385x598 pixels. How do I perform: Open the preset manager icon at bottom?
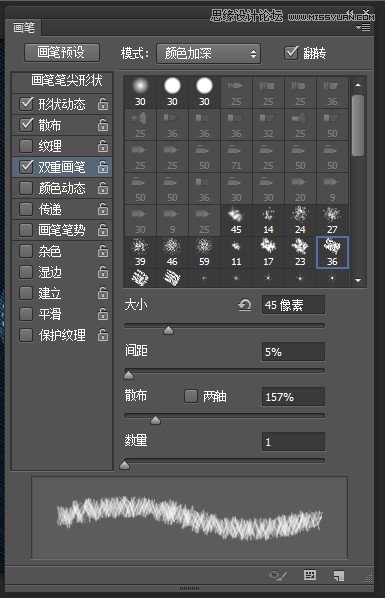tap(310, 575)
